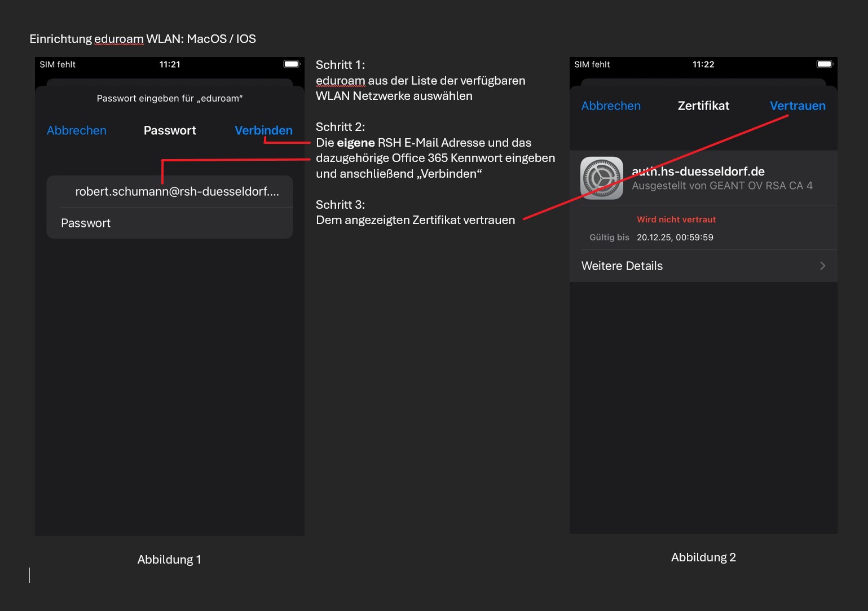Click the Abbildung 2 caption

click(703, 557)
